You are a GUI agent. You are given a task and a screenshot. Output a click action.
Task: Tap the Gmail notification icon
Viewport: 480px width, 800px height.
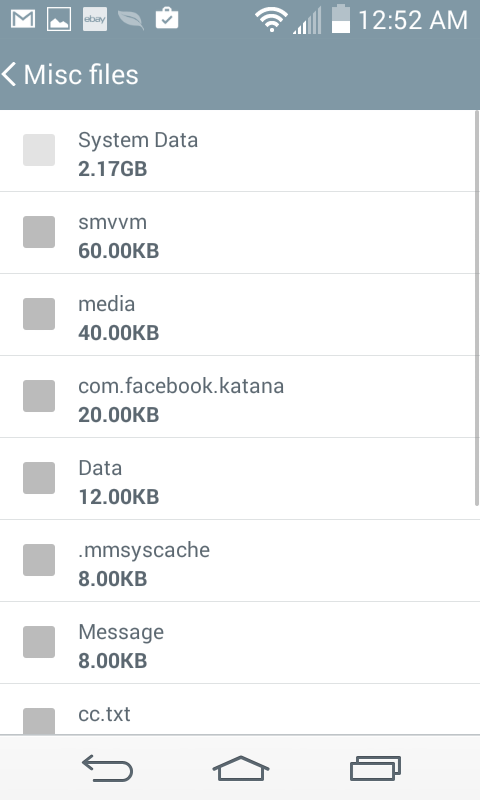[23, 19]
